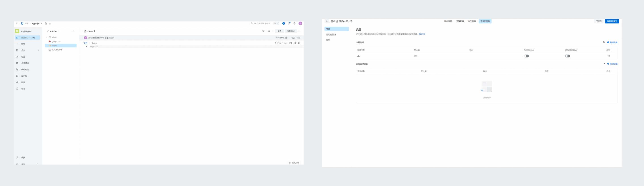Copy commit hash 65774475

click(x=286, y=38)
